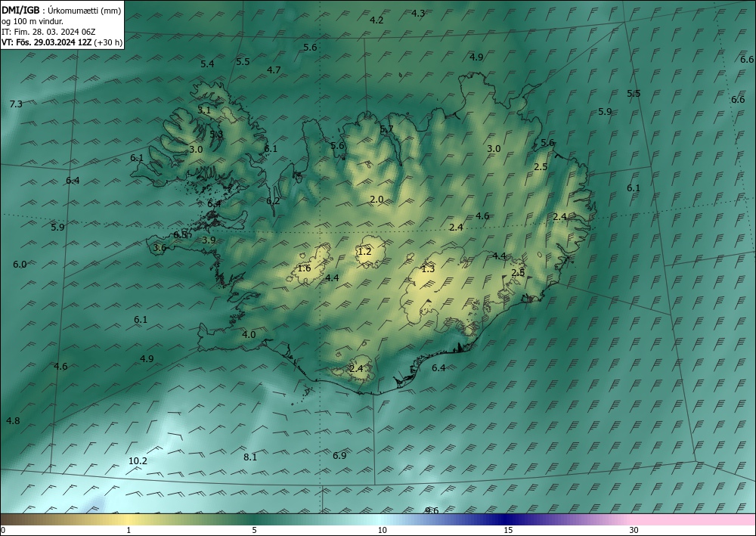
Task: Click the 'og 100 m vindur.' legend line
Action: click(x=33, y=21)
